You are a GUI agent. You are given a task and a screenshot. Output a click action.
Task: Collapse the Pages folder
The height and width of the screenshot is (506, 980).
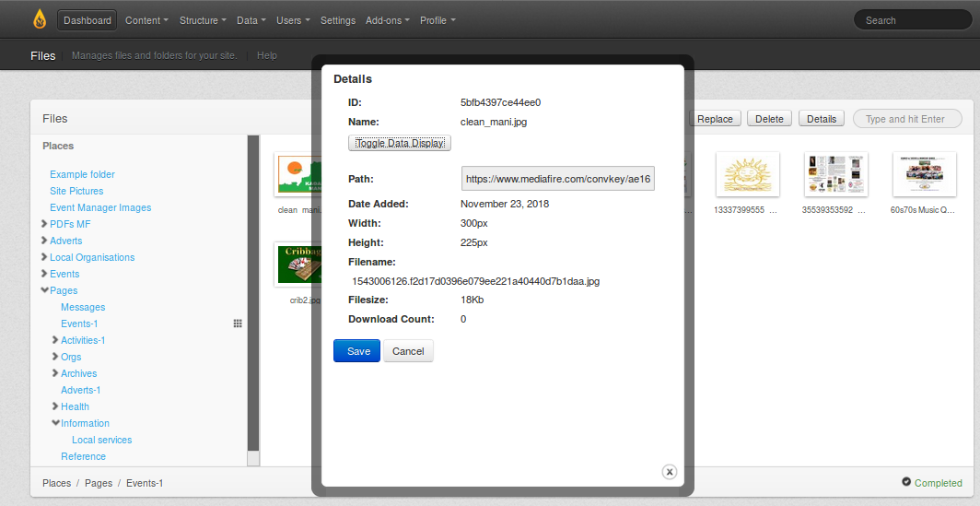[x=44, y=290]
